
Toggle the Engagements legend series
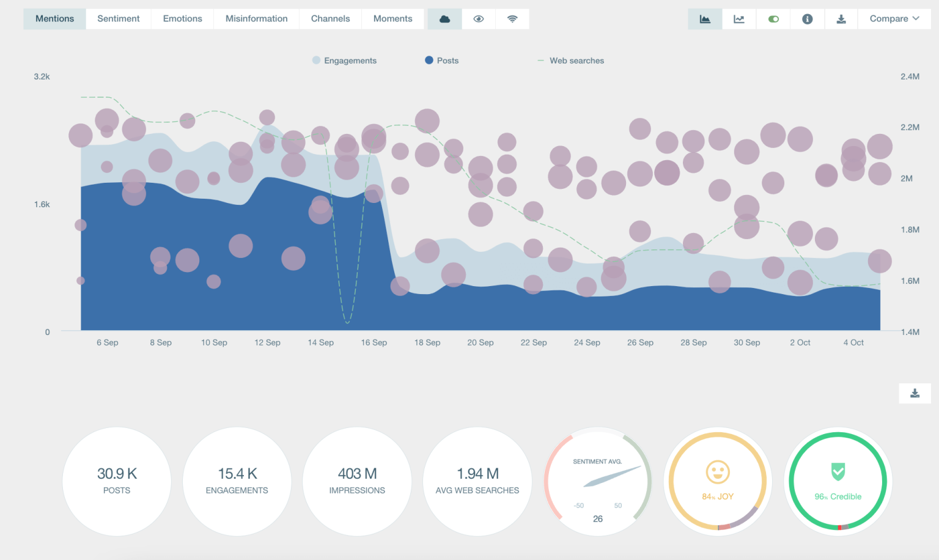[x=344, y=61]
